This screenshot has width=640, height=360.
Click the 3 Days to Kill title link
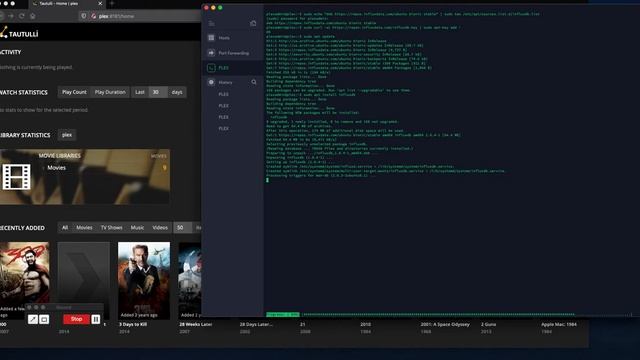pos(133,324)
